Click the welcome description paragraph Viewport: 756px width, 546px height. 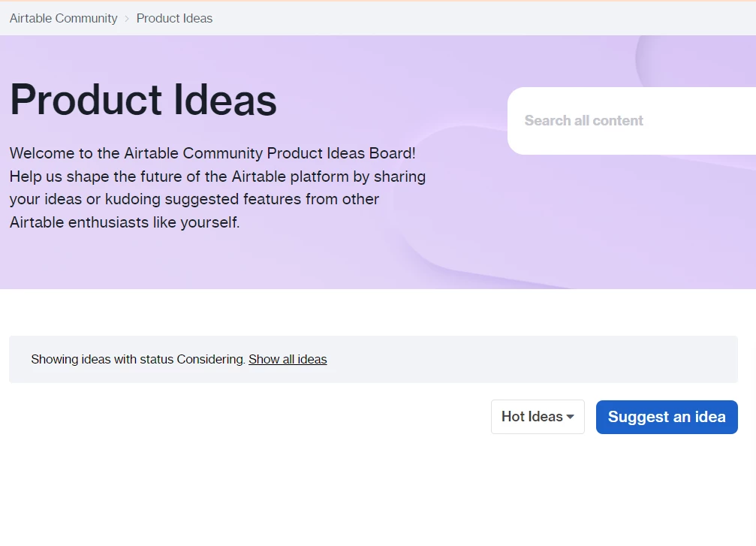point(218,188)
